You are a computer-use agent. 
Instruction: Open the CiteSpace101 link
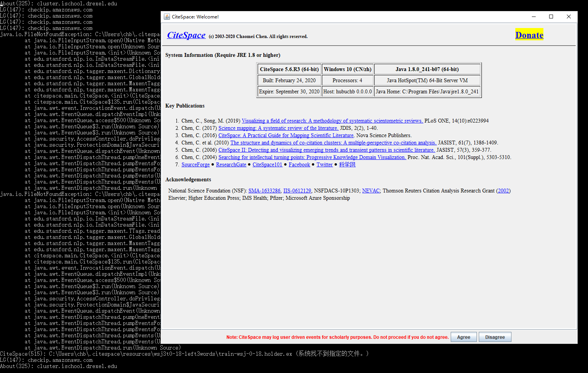tap(267, 164)
